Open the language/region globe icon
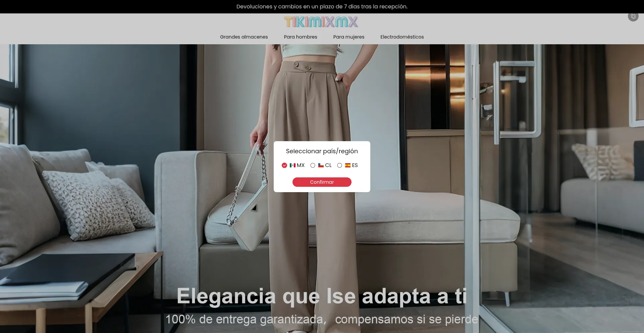The width and height of the screenshot is (644, 333). point(633,16)
